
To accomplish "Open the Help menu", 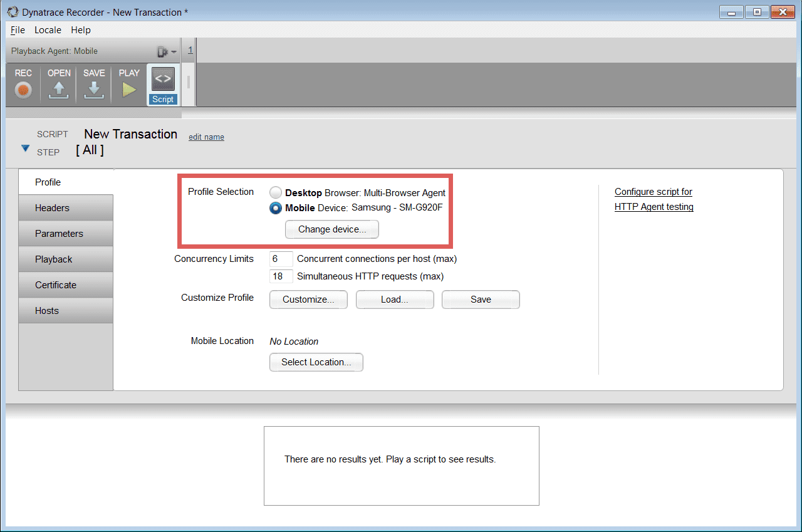I will pyautogui.click(x=81, y=30).
